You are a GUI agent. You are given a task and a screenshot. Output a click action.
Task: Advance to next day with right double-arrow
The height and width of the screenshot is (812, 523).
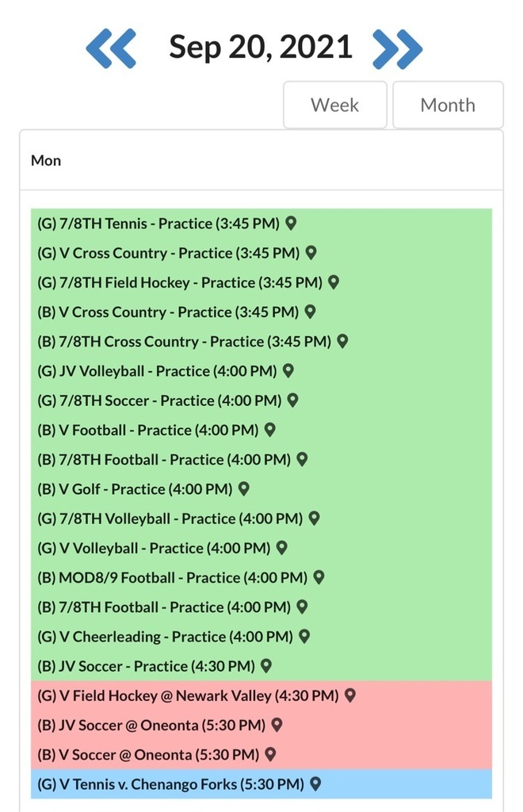[x=397, y=48]
